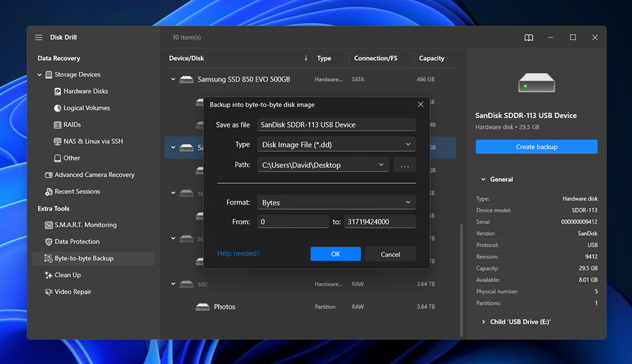Open the Type dropdown showing Disk Image File

click(x=336, y=144)
